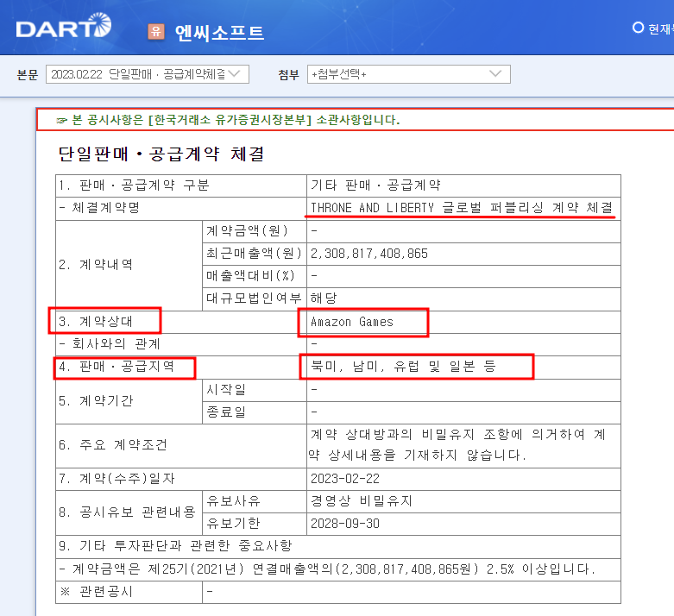The width and height of the screenshot is (674, 616).
Task: Click THRONE AND LIBERTY contract name cell
Action: coord(463,209)
